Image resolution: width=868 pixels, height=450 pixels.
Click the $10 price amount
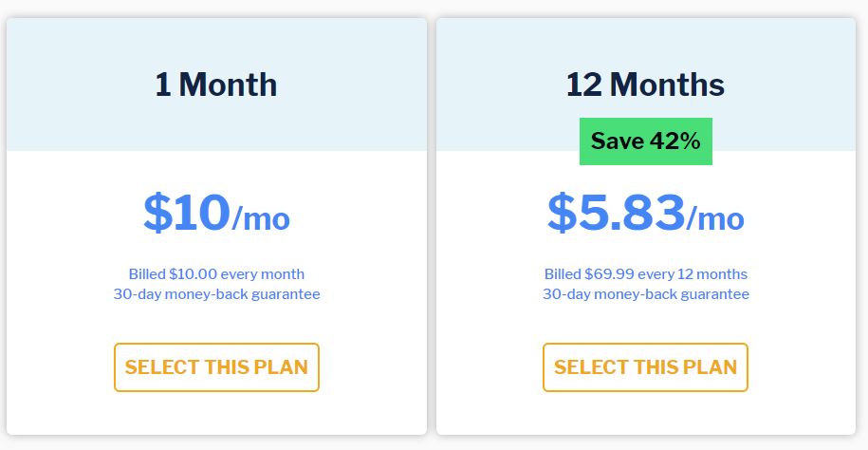187,213
